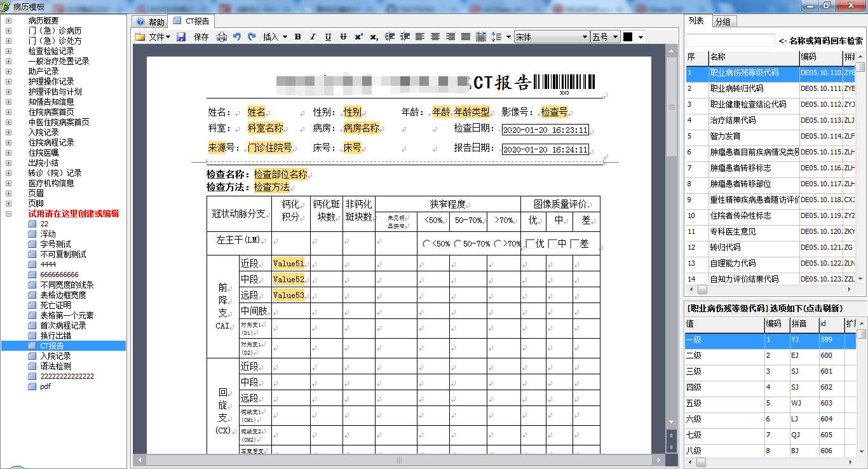This screenshot has height=469, width=868.
Task: Toggle underline formatting
Action: 328,37
